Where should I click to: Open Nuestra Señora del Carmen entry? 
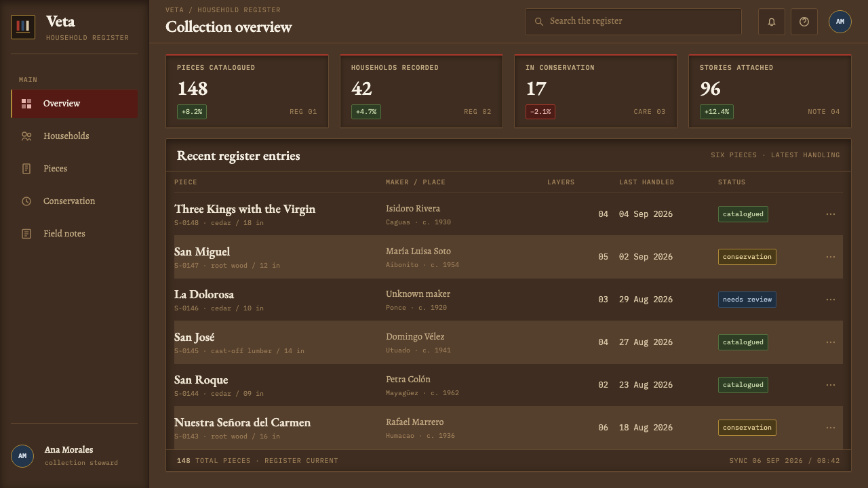click(x=242, y=422)
